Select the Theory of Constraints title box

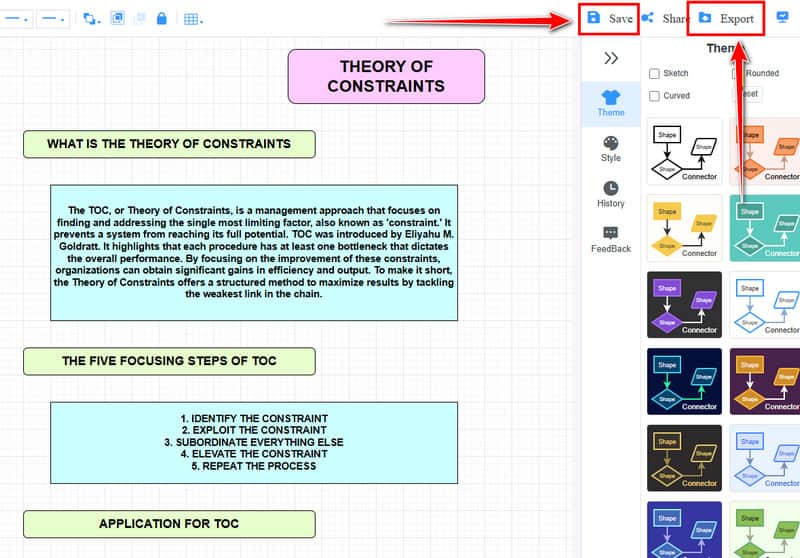386,76
